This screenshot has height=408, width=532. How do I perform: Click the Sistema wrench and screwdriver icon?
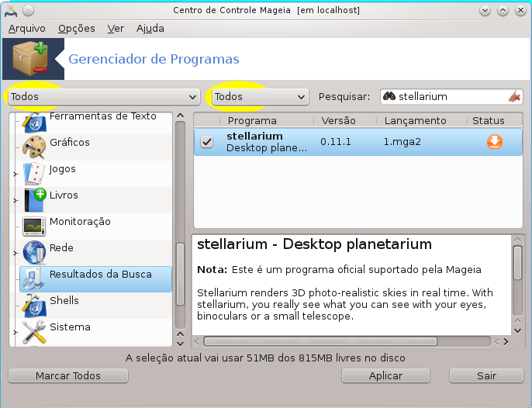(x=34, y=332)
